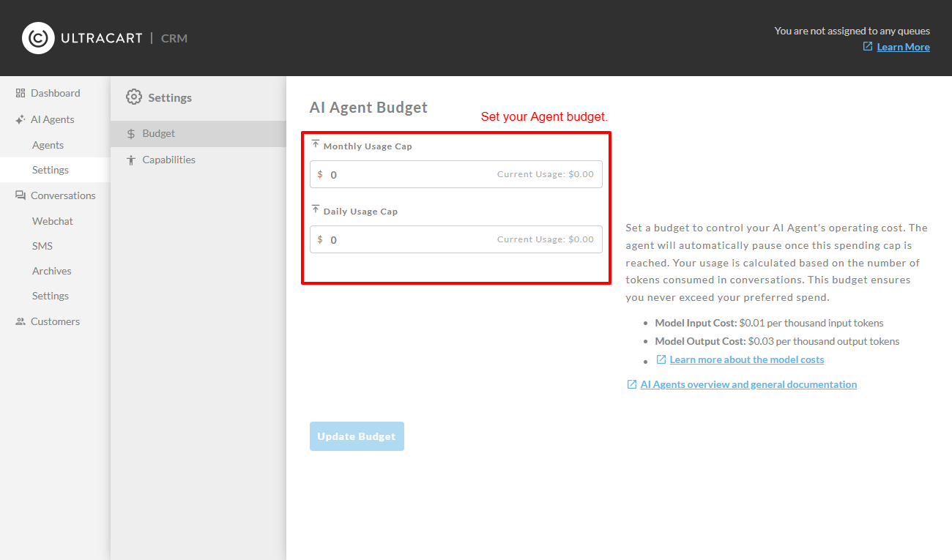Click the Daily Usage Cap upward arrow icon
Screen dimensions: 952x560
pos(316,209)
